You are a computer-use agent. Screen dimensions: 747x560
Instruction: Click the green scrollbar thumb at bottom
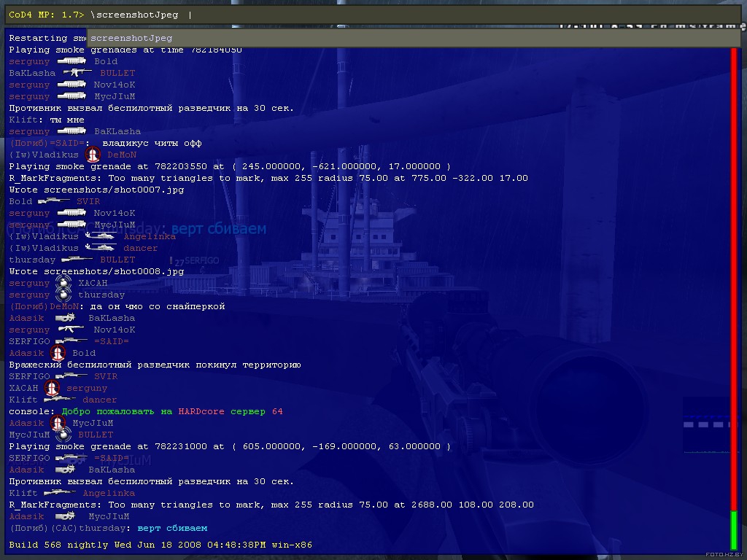[734, 530]
